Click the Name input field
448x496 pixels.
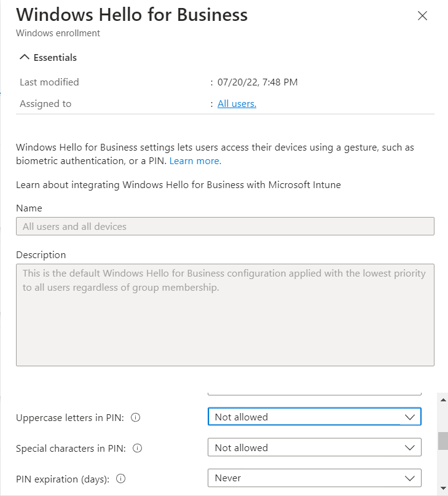pyautogui.click(x=225, y=226)
